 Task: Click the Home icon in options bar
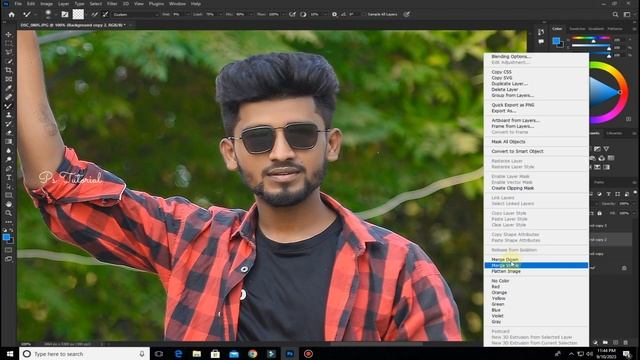coord(11,14)
